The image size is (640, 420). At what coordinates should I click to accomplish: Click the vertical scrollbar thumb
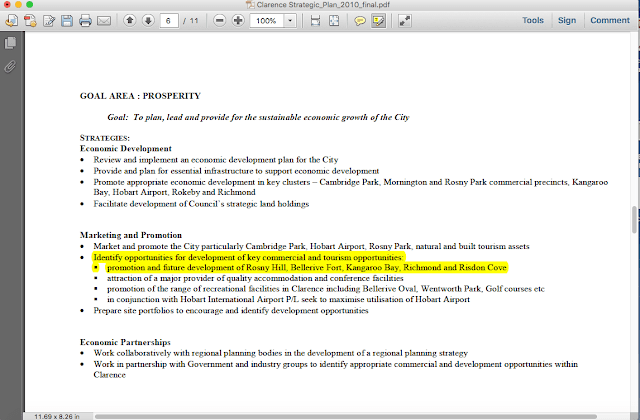(x=634, y=217)
